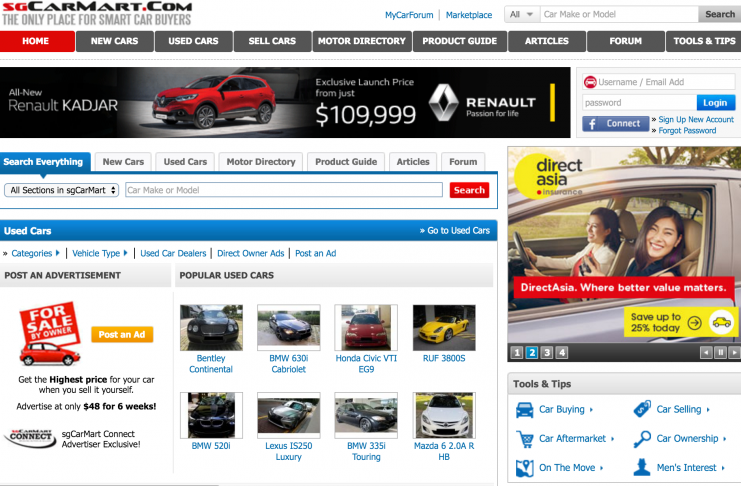Screen dimensions: 741x486
Task: Click the Facebook Connect button
Action: point(615,123)
